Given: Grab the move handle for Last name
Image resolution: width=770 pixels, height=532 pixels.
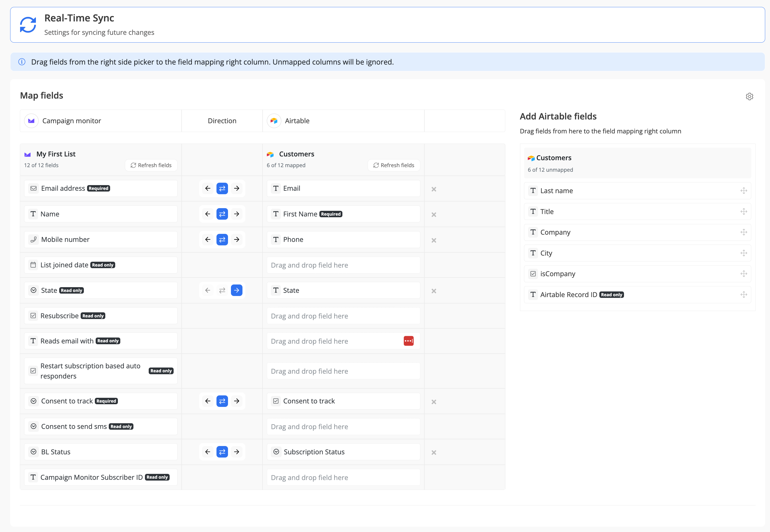Looking at the screenshot, I should pos(744,191).
